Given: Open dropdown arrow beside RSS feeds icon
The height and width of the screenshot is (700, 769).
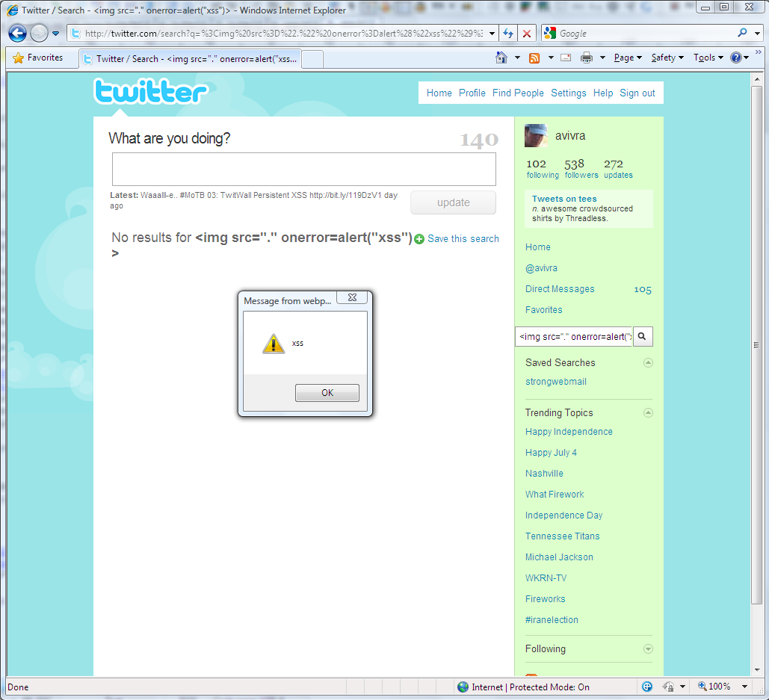Looking at the screenshot, I should point(551,58).
